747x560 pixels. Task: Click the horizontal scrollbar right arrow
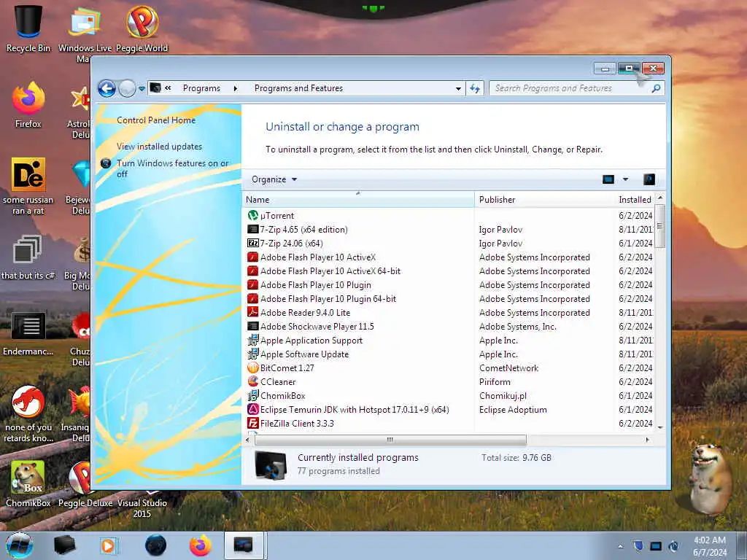[647, 440]
